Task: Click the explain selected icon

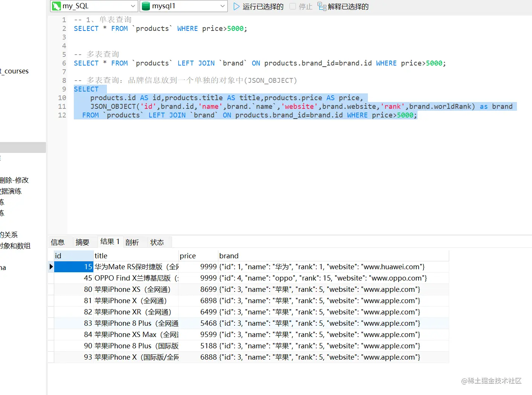Action: [322, 6]
